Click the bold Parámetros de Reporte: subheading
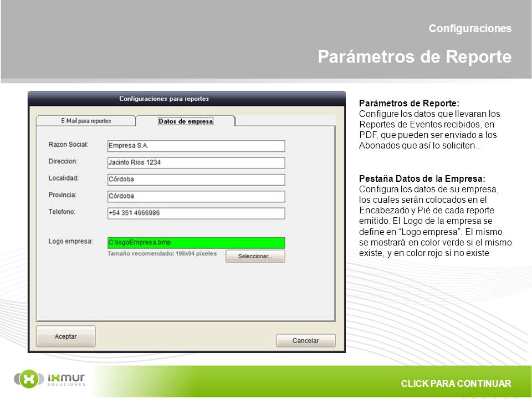This screenshot has width=532, height=399. [409, 103]
